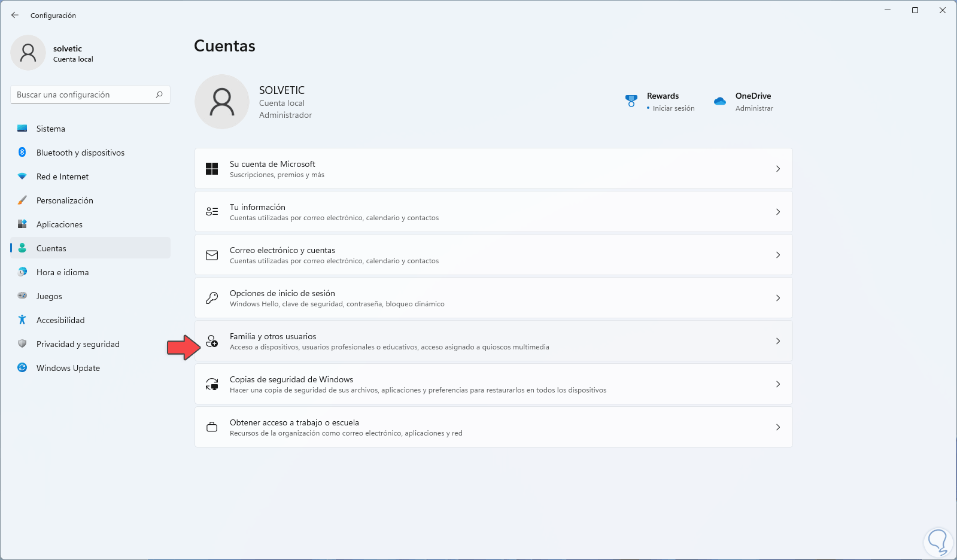957x560 pixels.
Task: Expand the Su cuenta de Microsoft chevron
Action: point(778,169)
